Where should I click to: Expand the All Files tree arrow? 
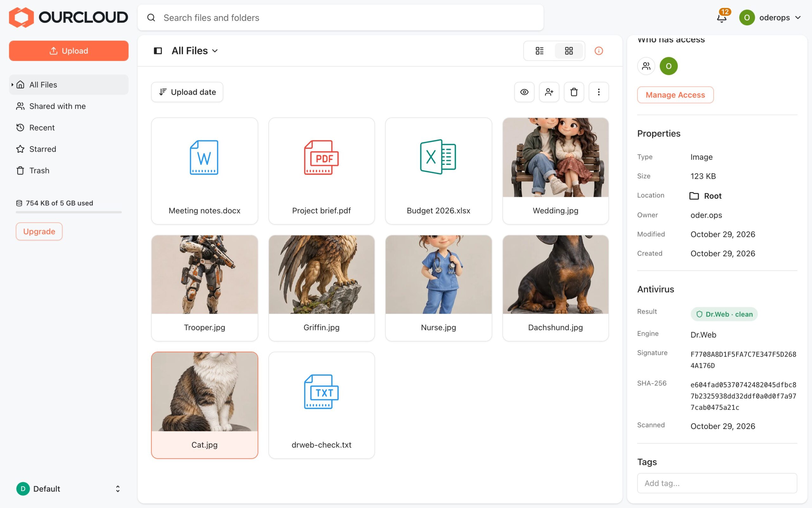pyautogui.click(x=12, y=85)
